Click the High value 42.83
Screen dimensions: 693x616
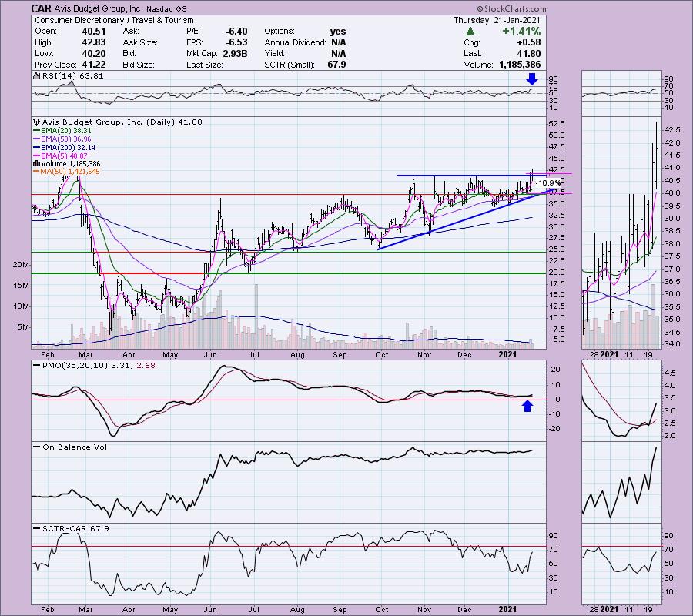[x=94, y=42]
